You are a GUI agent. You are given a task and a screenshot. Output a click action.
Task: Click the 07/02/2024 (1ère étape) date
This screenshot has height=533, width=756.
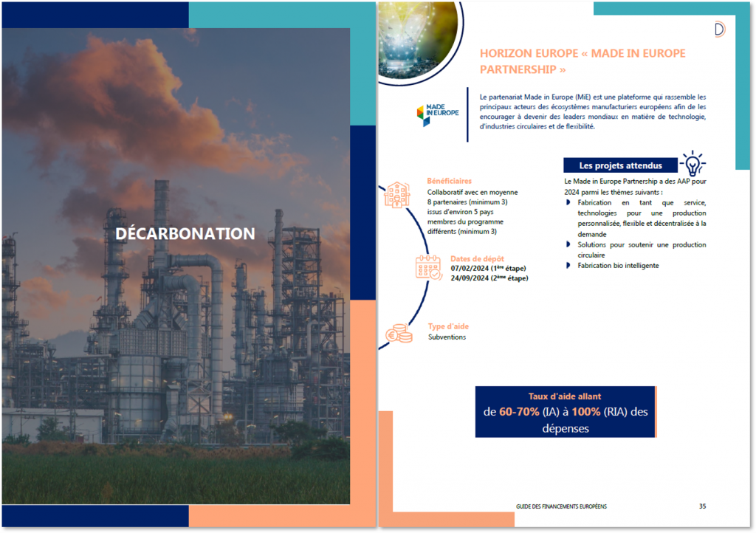[488, 268]
